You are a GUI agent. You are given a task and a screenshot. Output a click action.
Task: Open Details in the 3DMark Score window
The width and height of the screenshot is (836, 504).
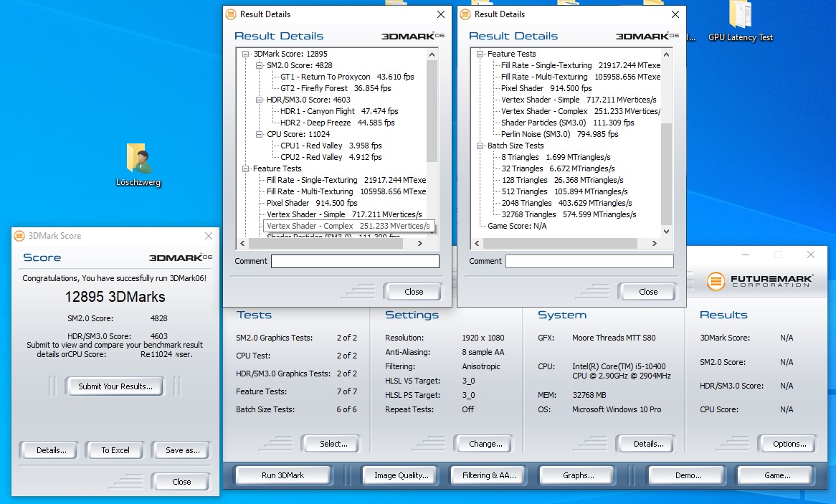coord(51,451)
